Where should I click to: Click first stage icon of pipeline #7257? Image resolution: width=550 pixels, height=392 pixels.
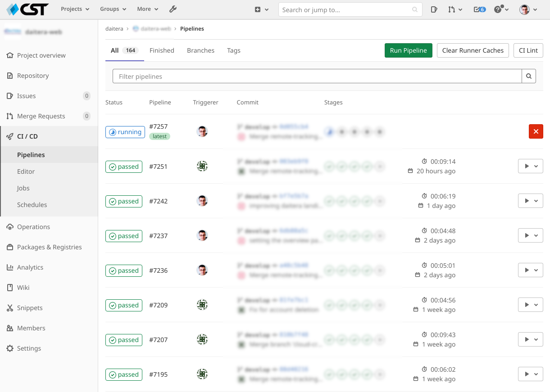pyautogui.click(x=330, y=132)
